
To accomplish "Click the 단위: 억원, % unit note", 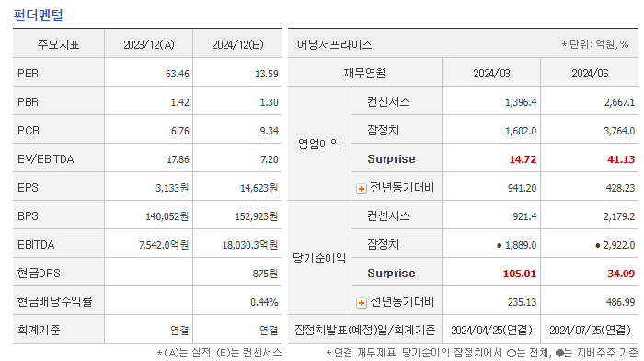I will (595, 44).
